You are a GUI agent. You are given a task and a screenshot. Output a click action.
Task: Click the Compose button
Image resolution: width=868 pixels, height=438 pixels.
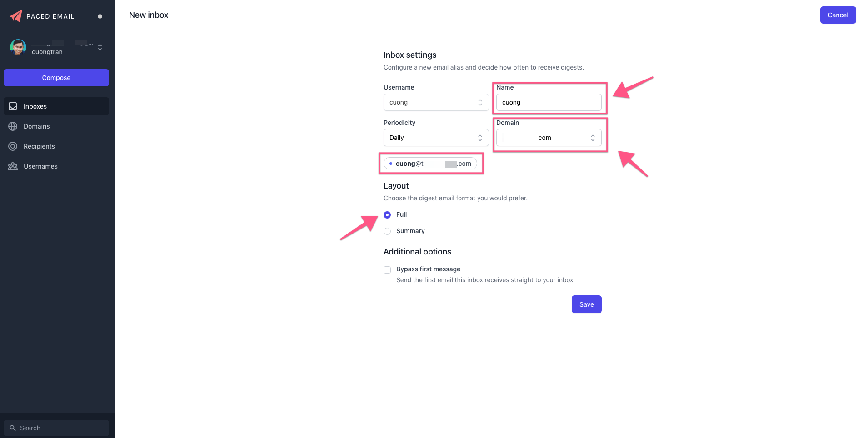[x=56, y=78]
